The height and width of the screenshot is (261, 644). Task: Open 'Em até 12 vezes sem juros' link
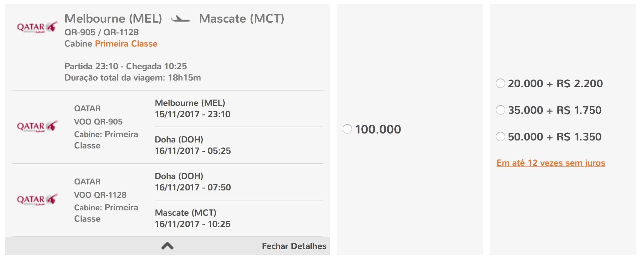(551, 163)
